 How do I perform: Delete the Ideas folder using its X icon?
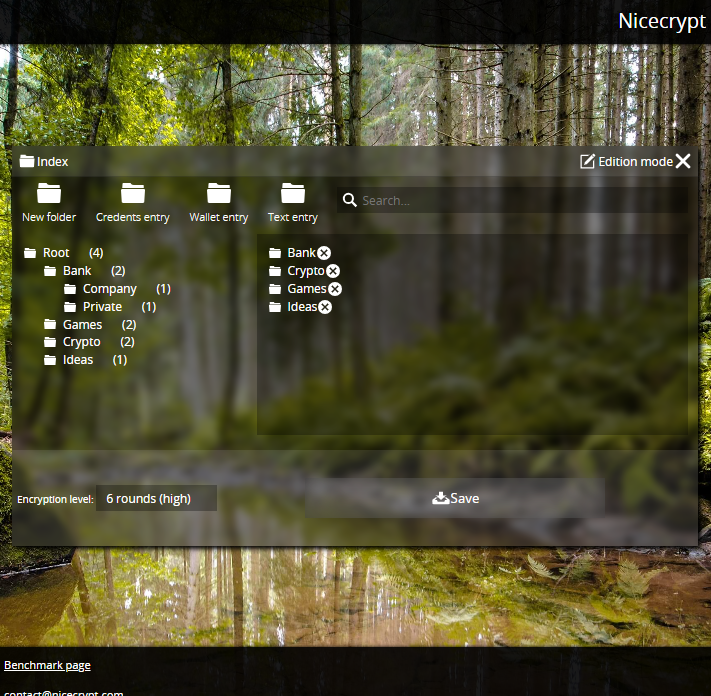325,307
